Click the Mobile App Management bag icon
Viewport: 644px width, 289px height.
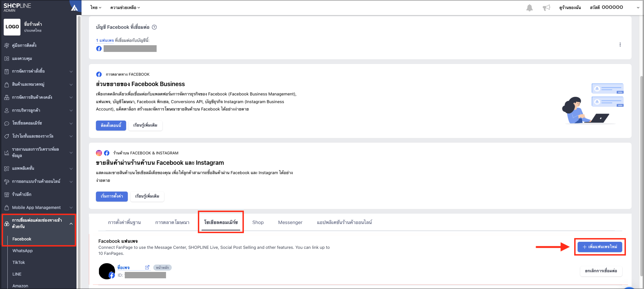6,208
